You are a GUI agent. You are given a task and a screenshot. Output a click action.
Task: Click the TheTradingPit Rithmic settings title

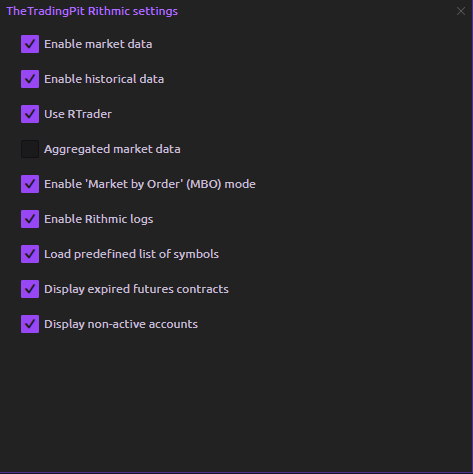pyautogui.click(x=92, y=11)
